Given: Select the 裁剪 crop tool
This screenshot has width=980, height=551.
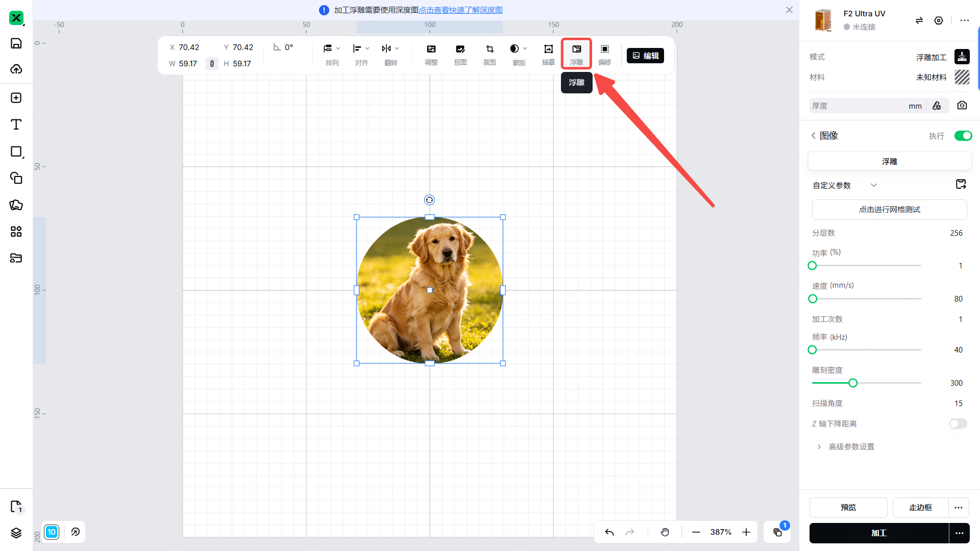Looking at the screenshot, I should point(489,54).
